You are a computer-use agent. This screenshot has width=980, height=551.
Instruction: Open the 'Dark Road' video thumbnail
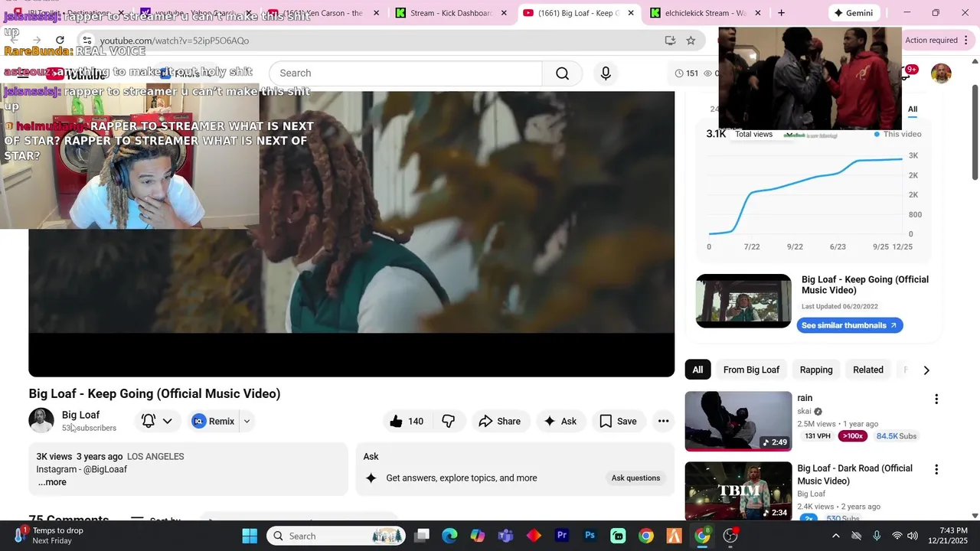coord(738,491)
